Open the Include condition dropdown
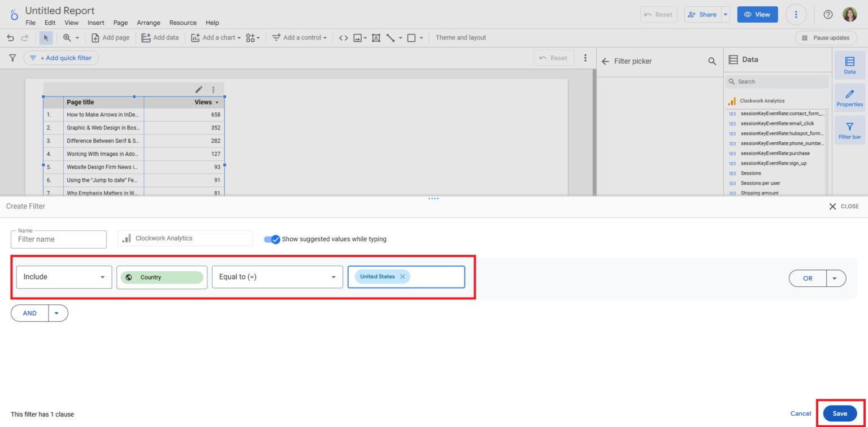 point(64,277)
